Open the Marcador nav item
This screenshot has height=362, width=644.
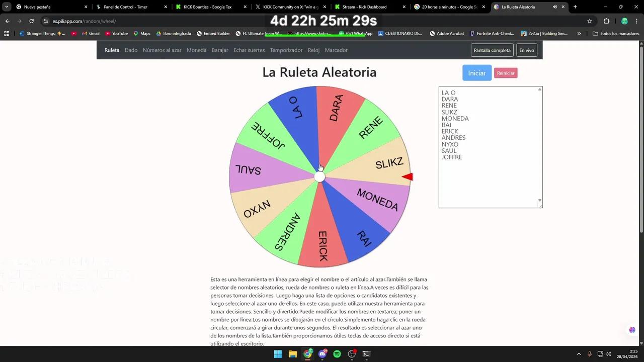click(x=336, y=50)
